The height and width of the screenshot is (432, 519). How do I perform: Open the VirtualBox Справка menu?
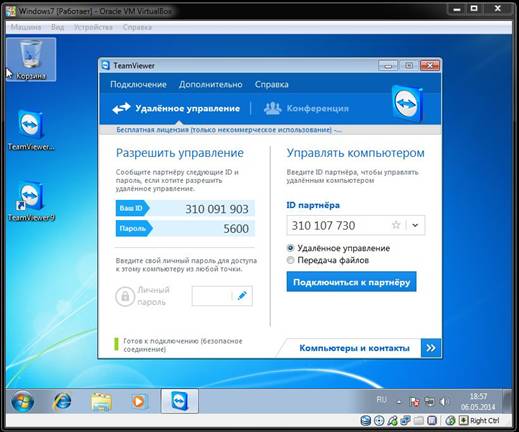coord(137,27)
